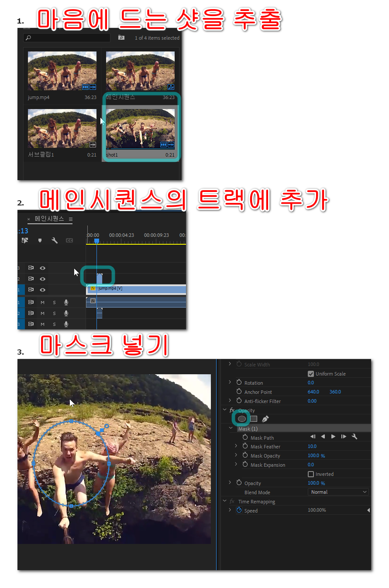Track selected mask forward play button

pyautogui.click(x=333, y=437)
